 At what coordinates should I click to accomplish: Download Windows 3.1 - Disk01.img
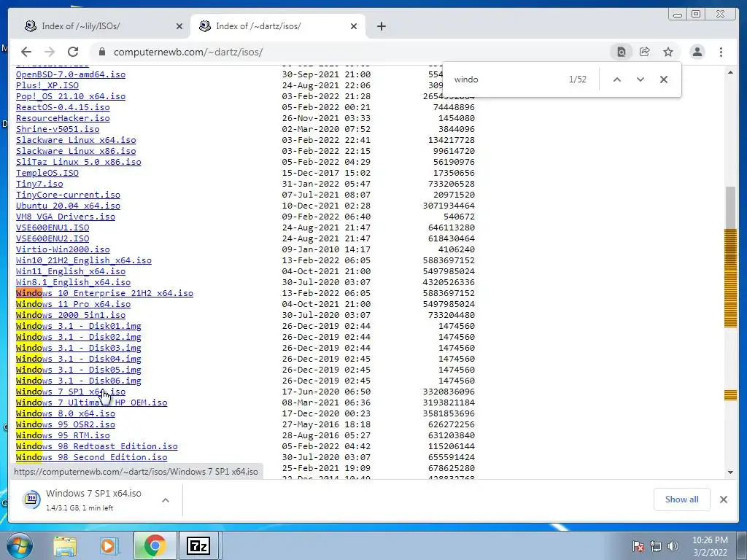pos(79,327)
